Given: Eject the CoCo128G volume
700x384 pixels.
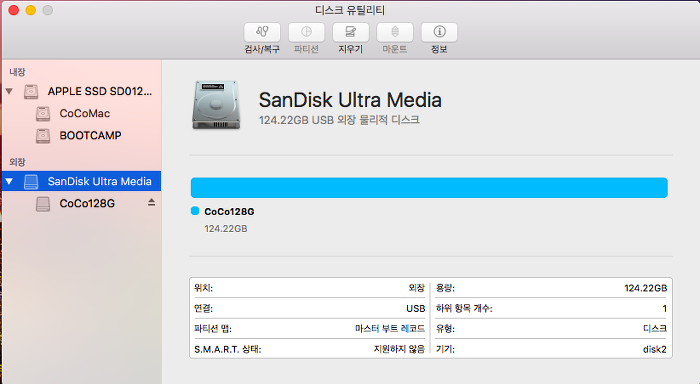Looking at the screenshot, I should (x=151, y=203).
